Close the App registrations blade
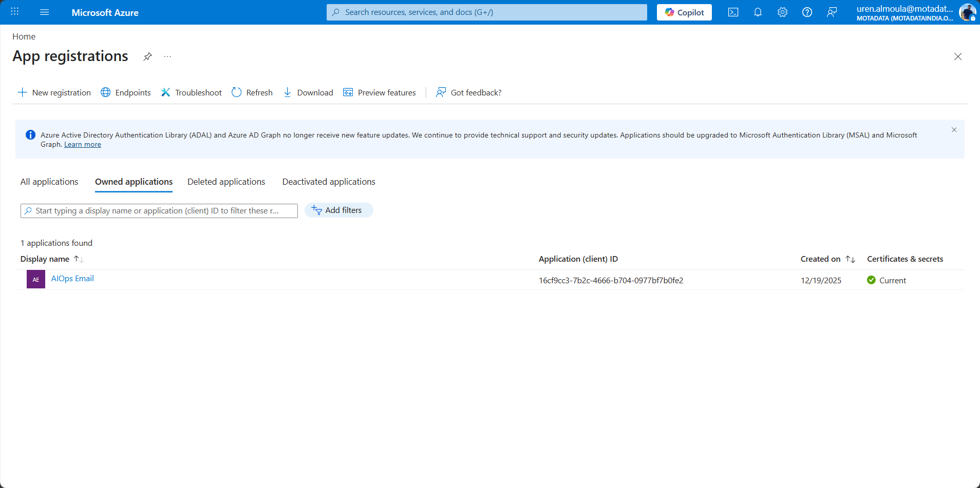The height and width of the screenshot is (488, 980). (958, 56)
